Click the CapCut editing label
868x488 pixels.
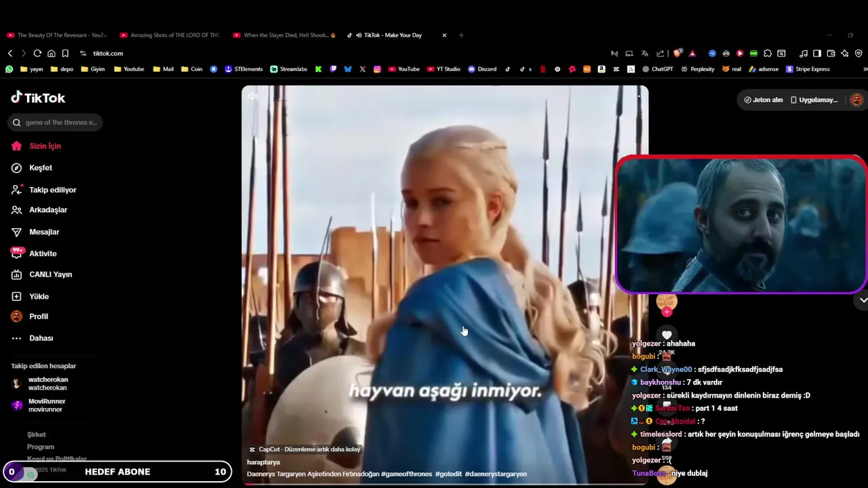(304, 449)
